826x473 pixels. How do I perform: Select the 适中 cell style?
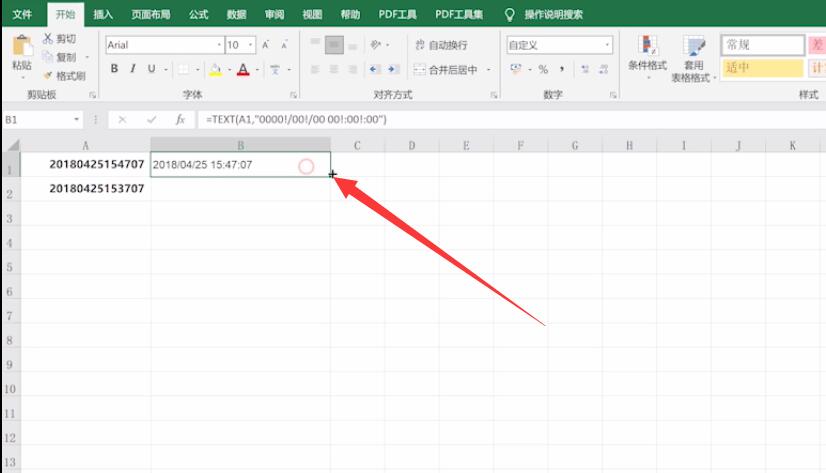coord(762,67)
